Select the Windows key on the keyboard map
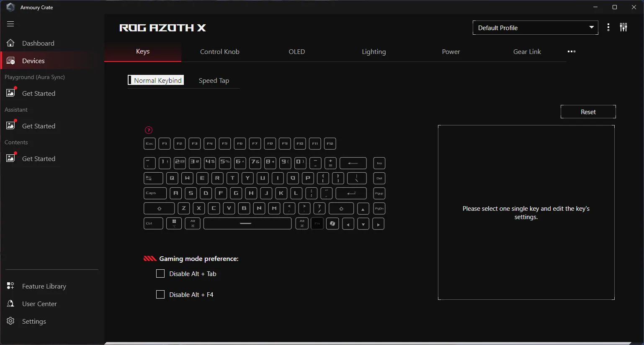Viewport: 644px width, 345px height. (174, 223)
